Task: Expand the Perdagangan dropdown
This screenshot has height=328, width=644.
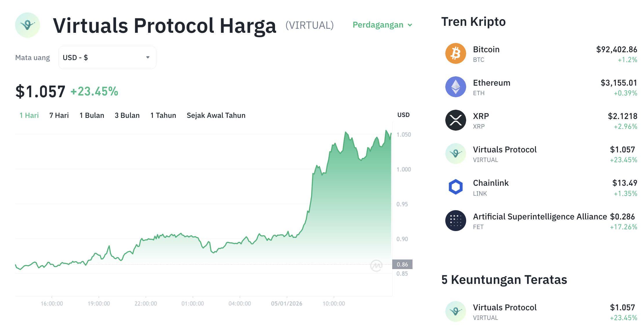Action: point(382,25)
